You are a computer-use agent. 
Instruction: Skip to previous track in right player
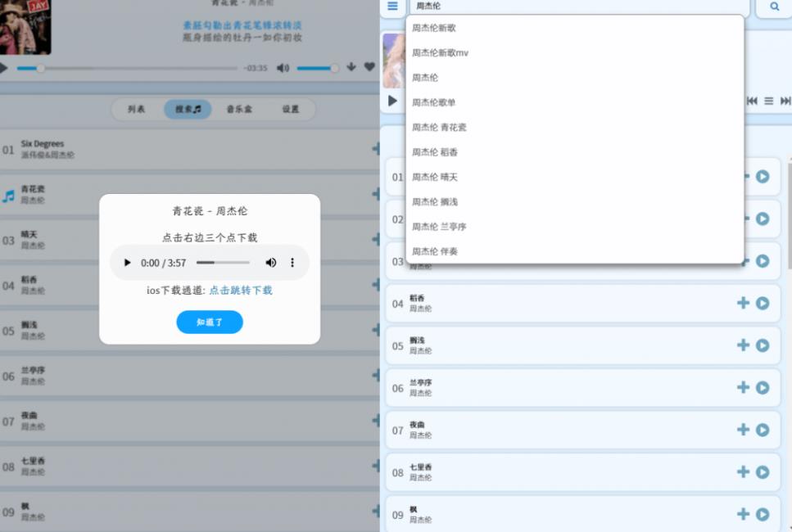[752, 101]
